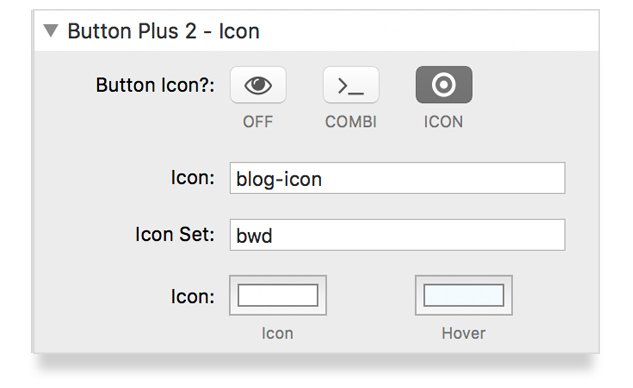Click the Icon: label beside the blog-icon field
This screenshot has height=388, width=633.
193,178
